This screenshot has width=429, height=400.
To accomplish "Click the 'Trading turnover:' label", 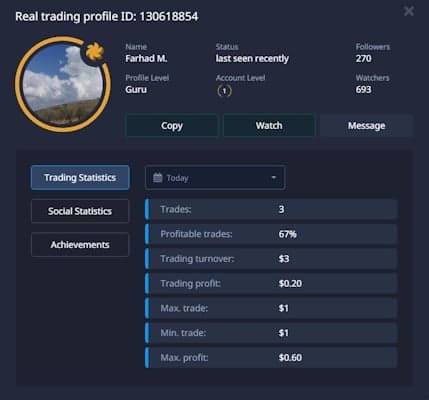I will click(197, 259).
